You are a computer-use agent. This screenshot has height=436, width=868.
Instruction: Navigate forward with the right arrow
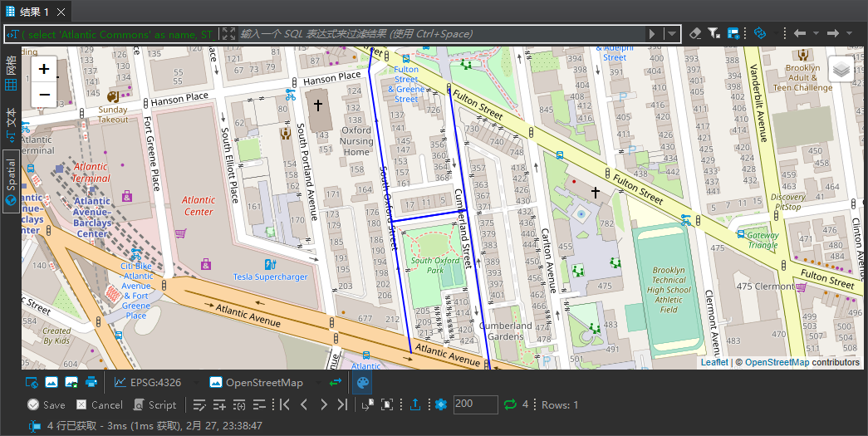832,34
